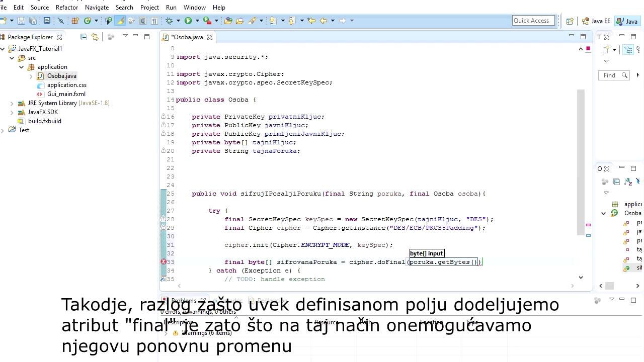Click the green Run button

[188, 21]
